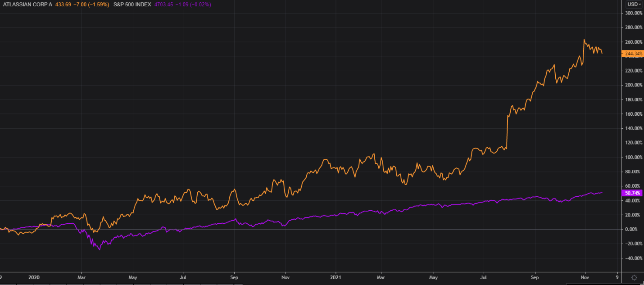This screenshot has height=285, width=644.
Task: Click the orange 244.34% price tag
Action: coord(632,54)
